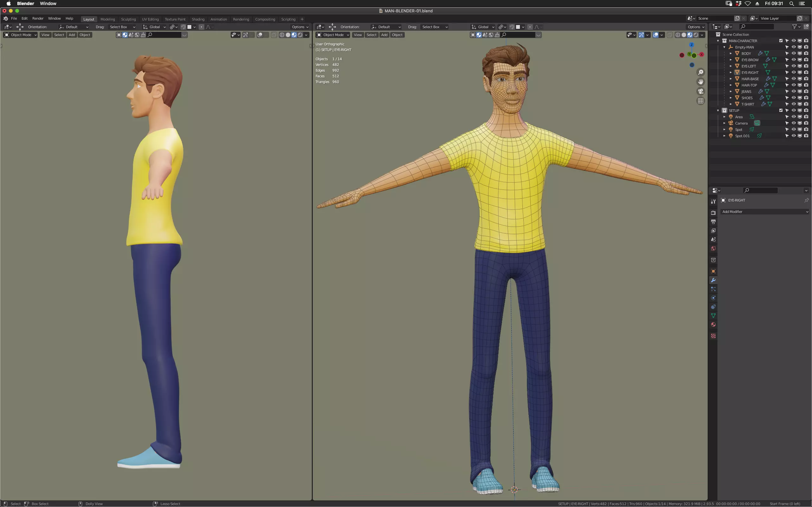Click the zoom magnifier gizmo in viewport
The width and height of the screenshot is (812, 507).
[701, 73]
